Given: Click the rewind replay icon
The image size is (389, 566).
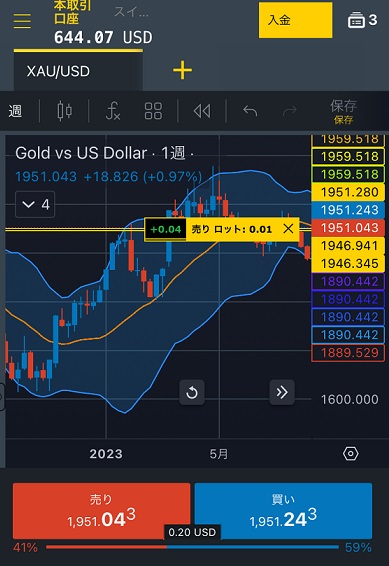Looking at the screenshot, I should (202, 111).
